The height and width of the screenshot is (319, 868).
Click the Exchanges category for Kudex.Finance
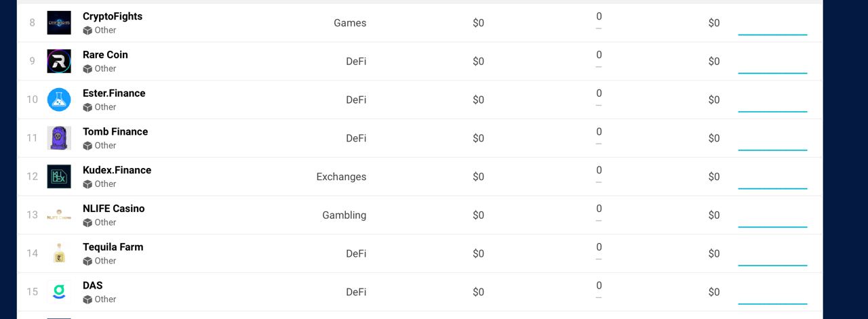341,177
